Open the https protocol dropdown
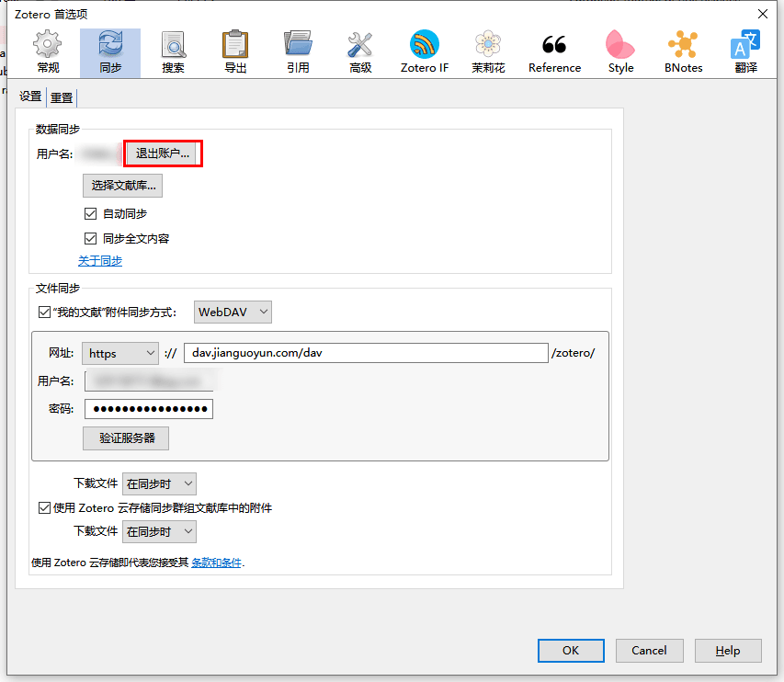The image size is (784, 682). [119, 352]
